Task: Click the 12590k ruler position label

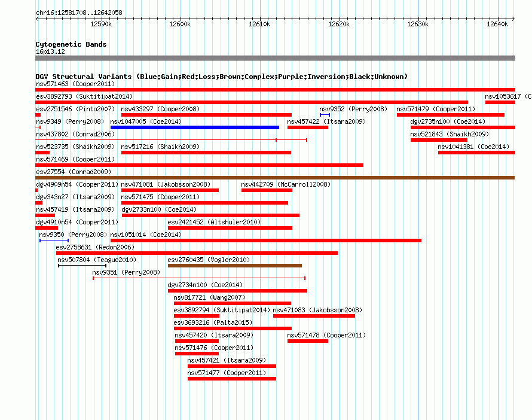Action: 101,24
